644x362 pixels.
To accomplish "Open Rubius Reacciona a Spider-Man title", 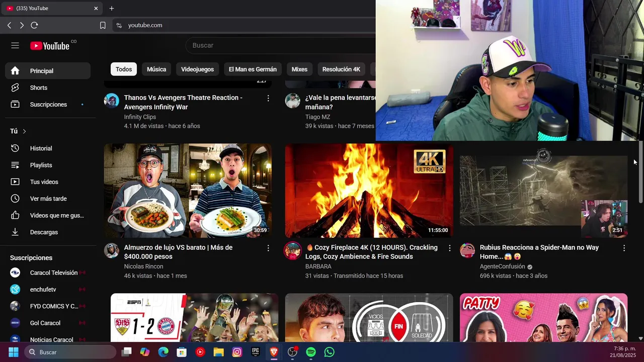I will pyautogui.click(x=539, y=252).
